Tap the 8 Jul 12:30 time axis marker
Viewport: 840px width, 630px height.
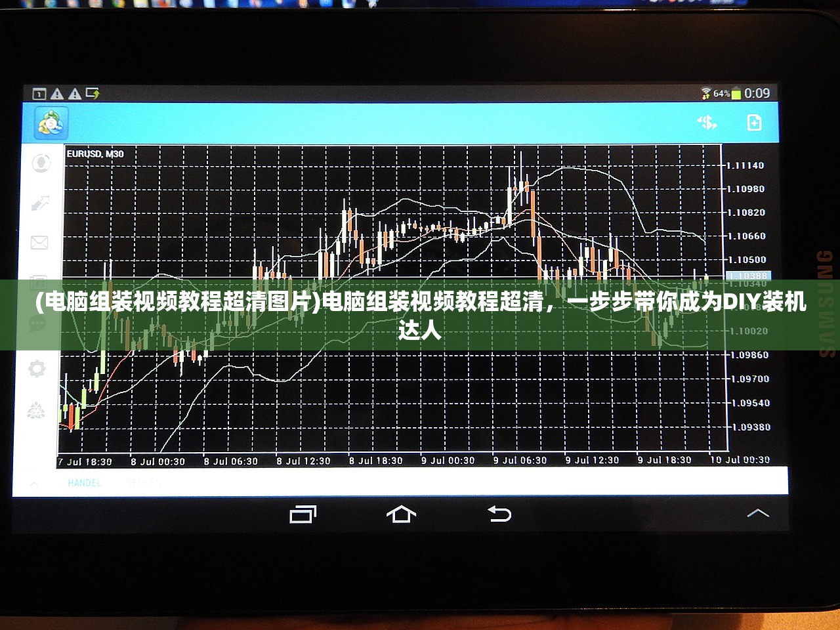303,461
